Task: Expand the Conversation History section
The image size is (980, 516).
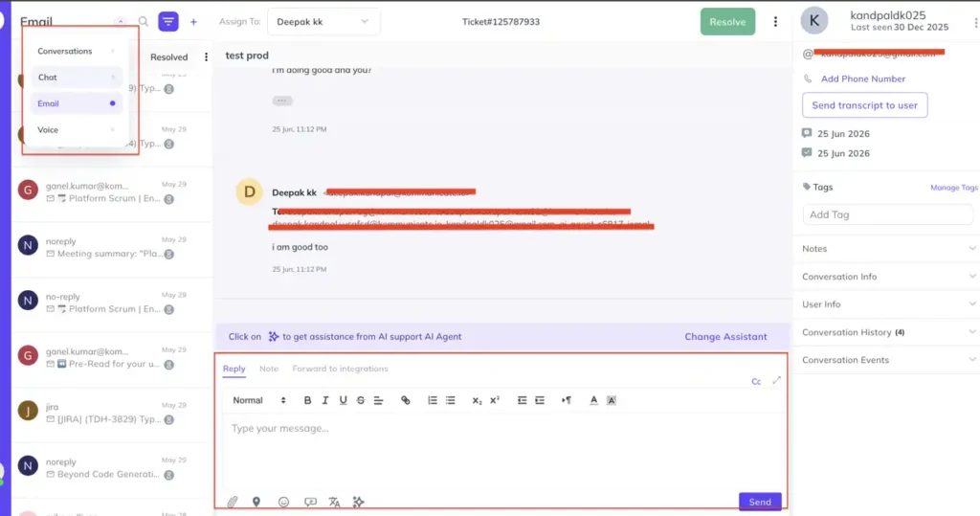Action: click(x=889, y=332)
